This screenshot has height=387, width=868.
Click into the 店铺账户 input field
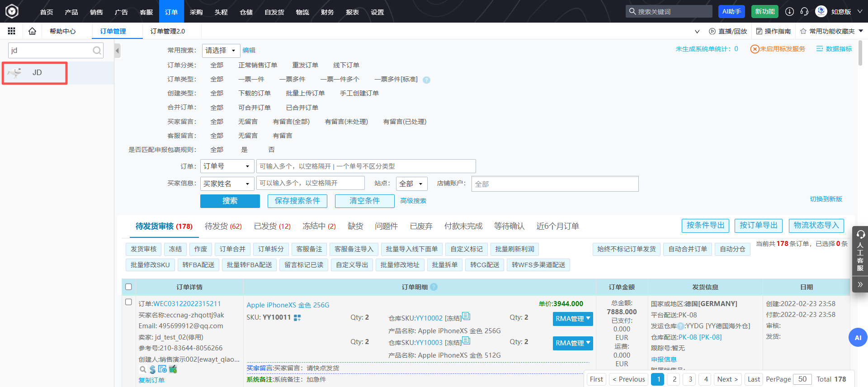point(555,184)
